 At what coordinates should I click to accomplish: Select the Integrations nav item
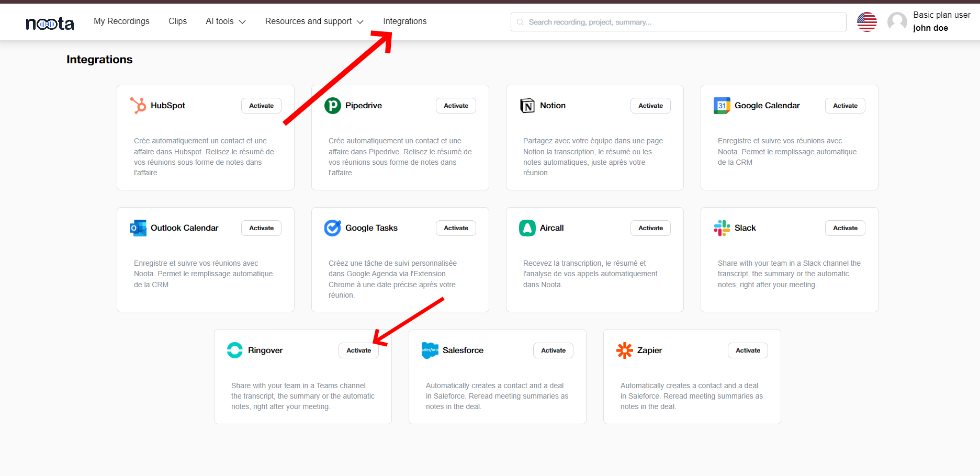(x=404, y=21)
